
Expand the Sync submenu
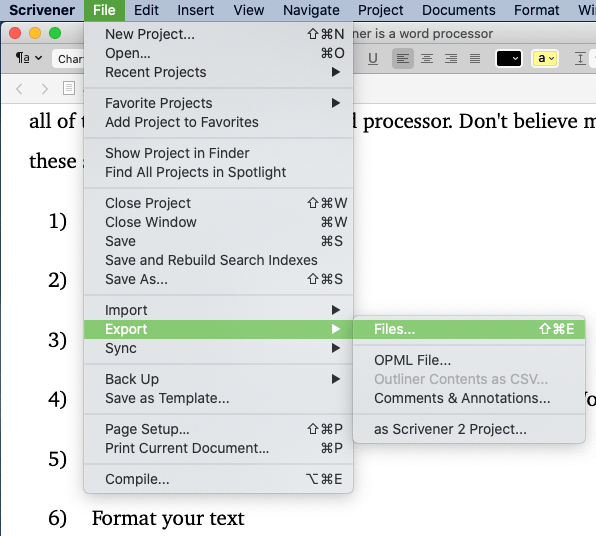pyautogui.click(x=219, y=348)
